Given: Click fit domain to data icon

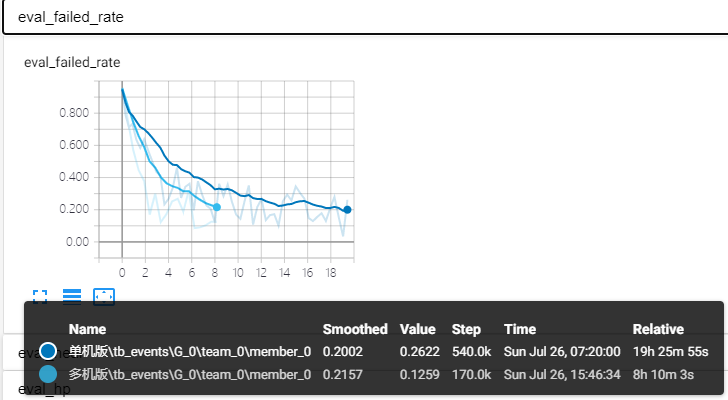Looking at the screenshot, I should tap(104, 297).
